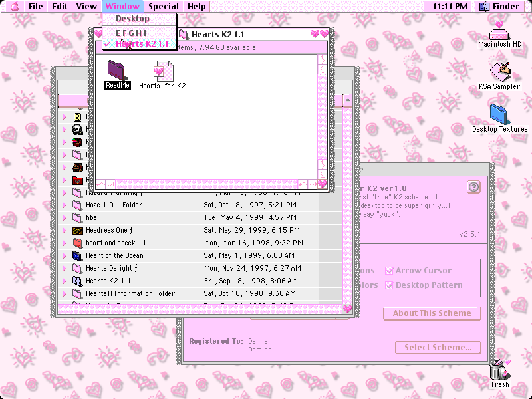
Task: Click the Hearts K2 1.1 window vertical scrollbar track
Action: coord(323,117)
